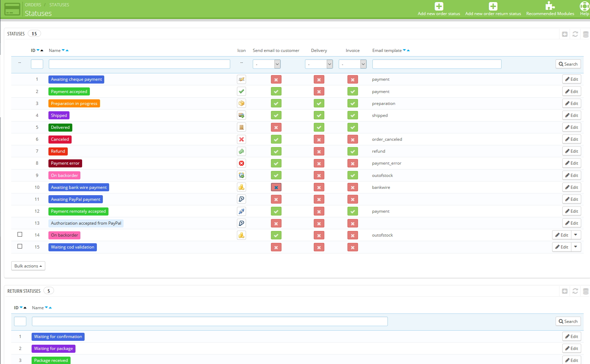Open the SQL database icon in Statuses panel
Viewport: 590px width, 364px height.
tap(586, 34)
